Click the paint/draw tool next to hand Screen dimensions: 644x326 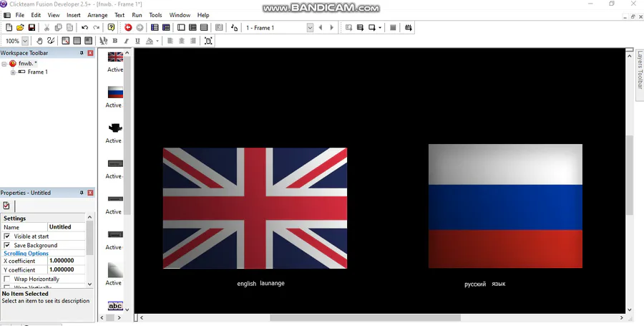pyautogui.click(x=51, y=41)
